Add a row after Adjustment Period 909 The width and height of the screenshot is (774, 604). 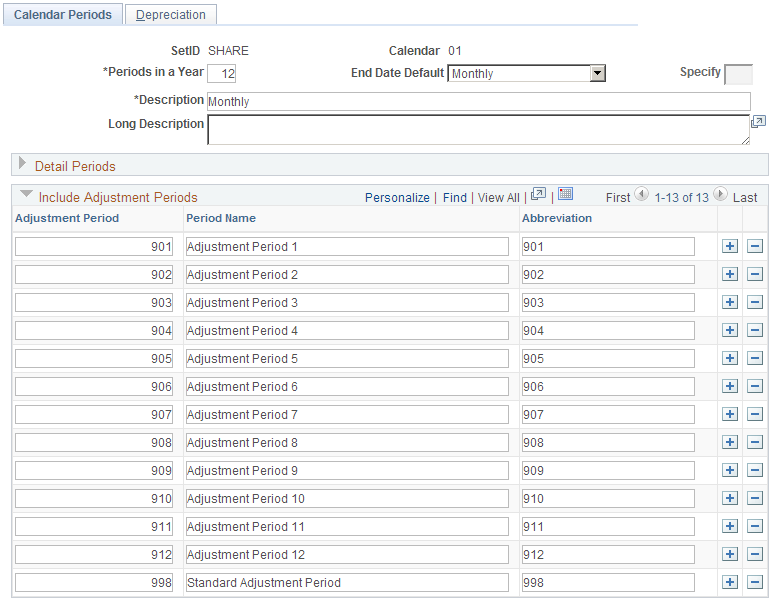pos(730,470)
